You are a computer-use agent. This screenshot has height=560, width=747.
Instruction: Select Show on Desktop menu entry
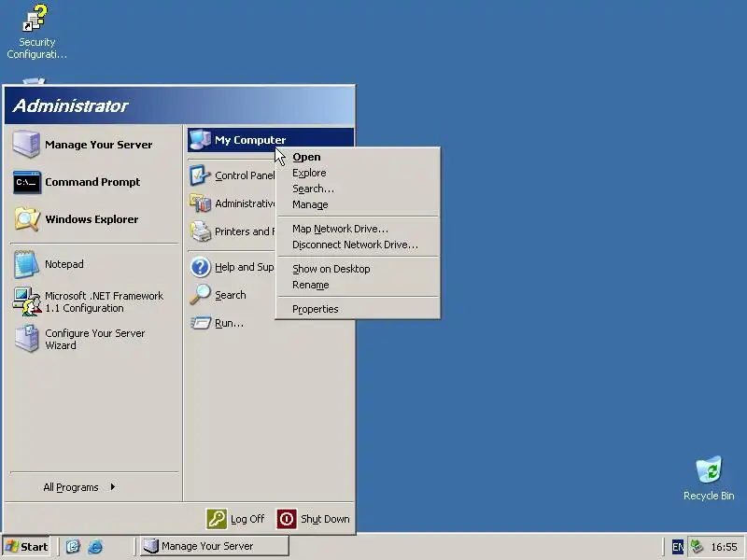[x=358, y=269]
